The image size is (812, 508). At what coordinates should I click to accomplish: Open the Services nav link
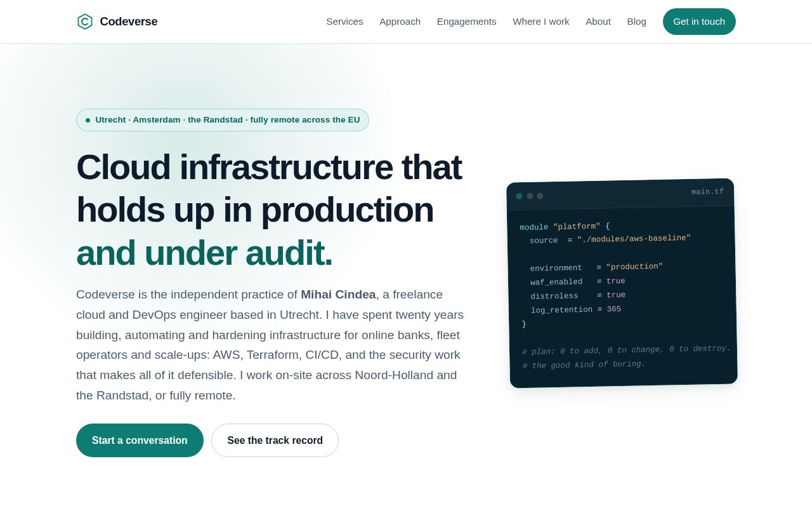pos(344,22)
